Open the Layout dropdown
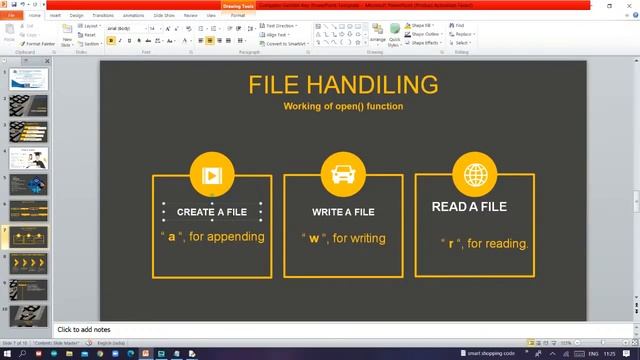This screenshot has width=640, height=360. tap(89, 26)
